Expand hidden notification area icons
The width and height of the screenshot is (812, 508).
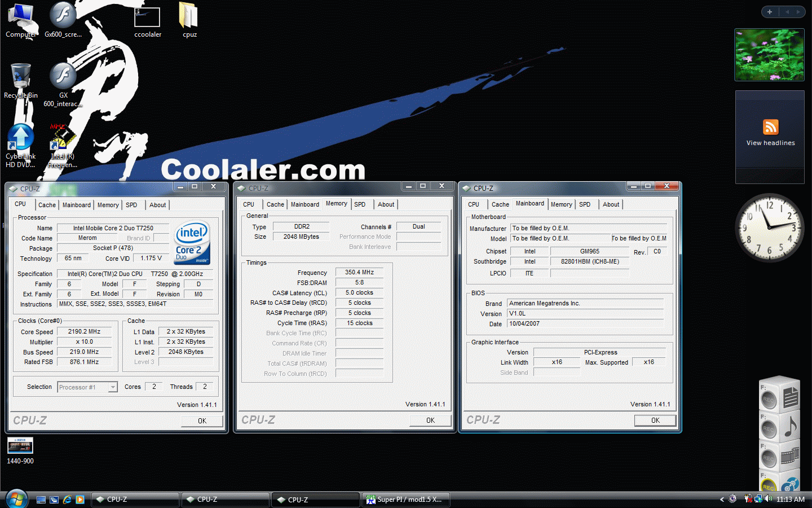722,499
